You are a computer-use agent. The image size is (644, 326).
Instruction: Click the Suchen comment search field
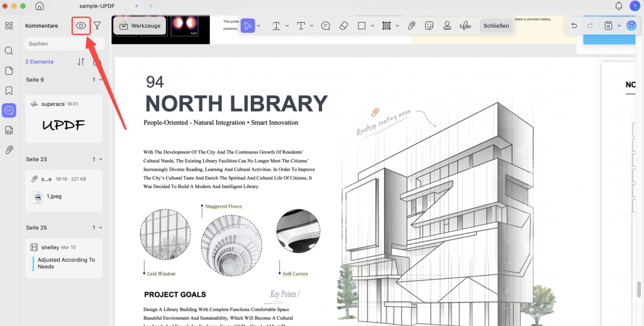tap(65, 43)
